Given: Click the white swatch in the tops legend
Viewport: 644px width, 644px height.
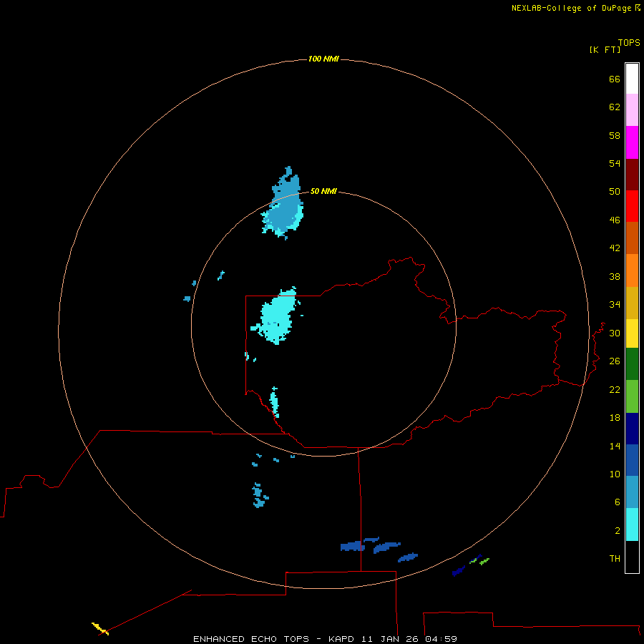Looking at the screenshot, I should [632, 79].
